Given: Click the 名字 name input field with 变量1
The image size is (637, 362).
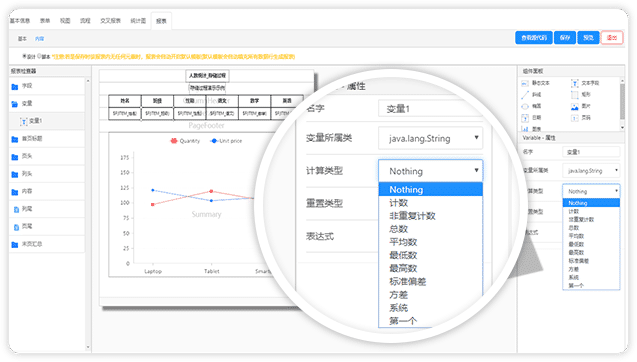Looking at the screenshot, I should (x=591, y=152).
